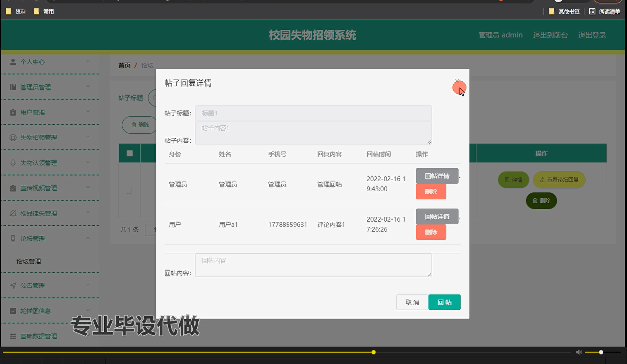Check the select-all checkbox in table header
The height and width of the screenshot is (364, 627).
(x=129, y=153)
